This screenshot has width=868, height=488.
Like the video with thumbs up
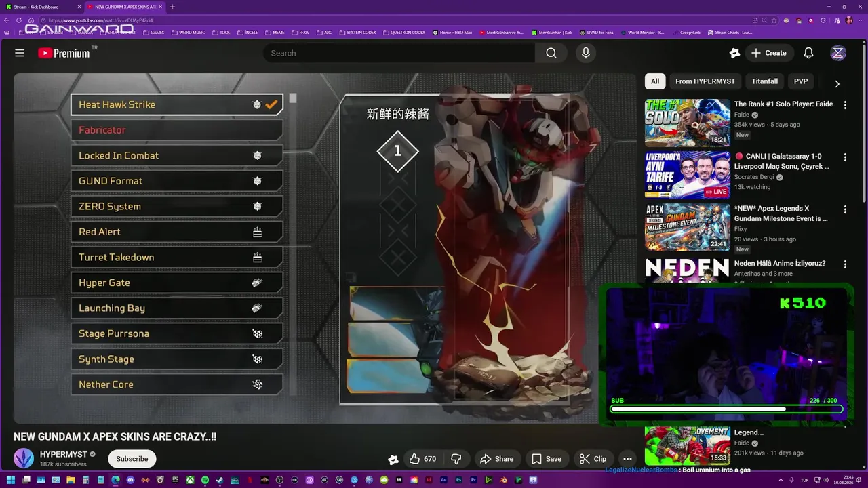point(422,459)
